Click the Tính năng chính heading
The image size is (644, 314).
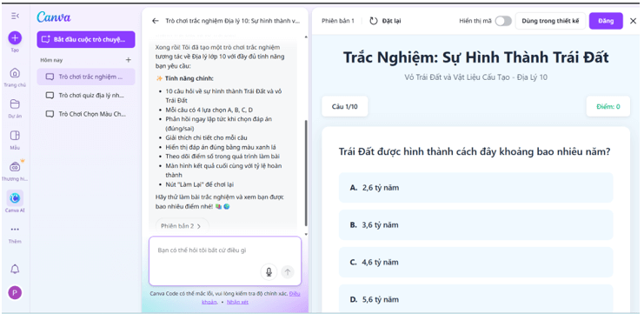[189, 78]
